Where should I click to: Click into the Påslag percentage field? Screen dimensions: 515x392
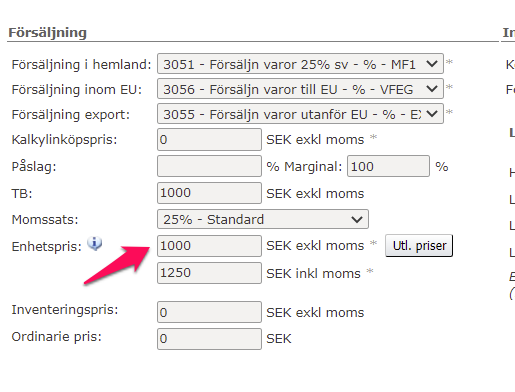[209, 166]
